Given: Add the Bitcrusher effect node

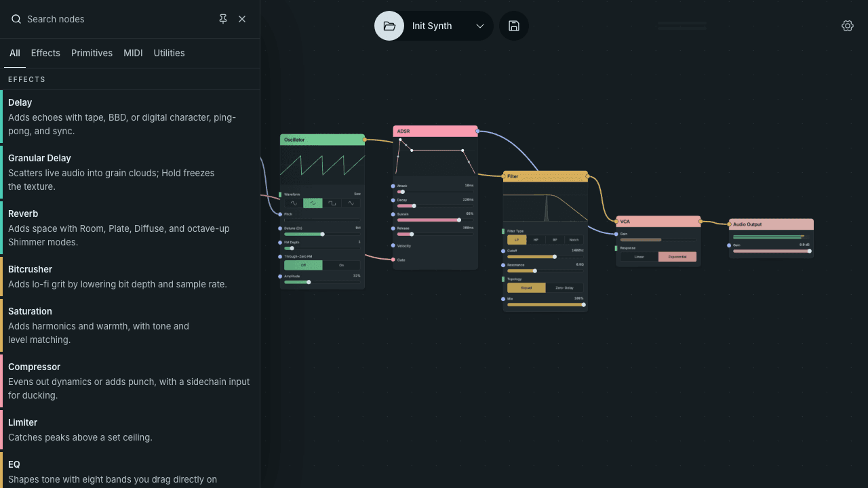Looking at the screenshot, I should click(x=130, y=277).
